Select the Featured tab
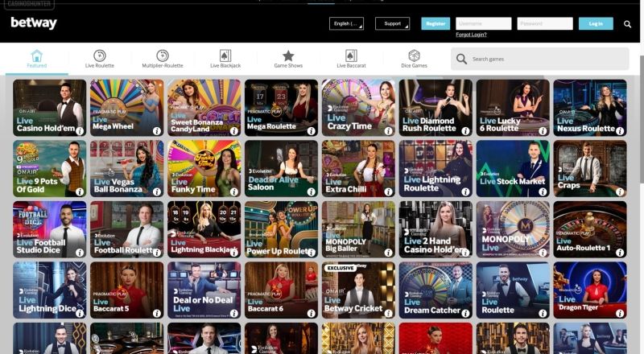 [x=36, y=60]
